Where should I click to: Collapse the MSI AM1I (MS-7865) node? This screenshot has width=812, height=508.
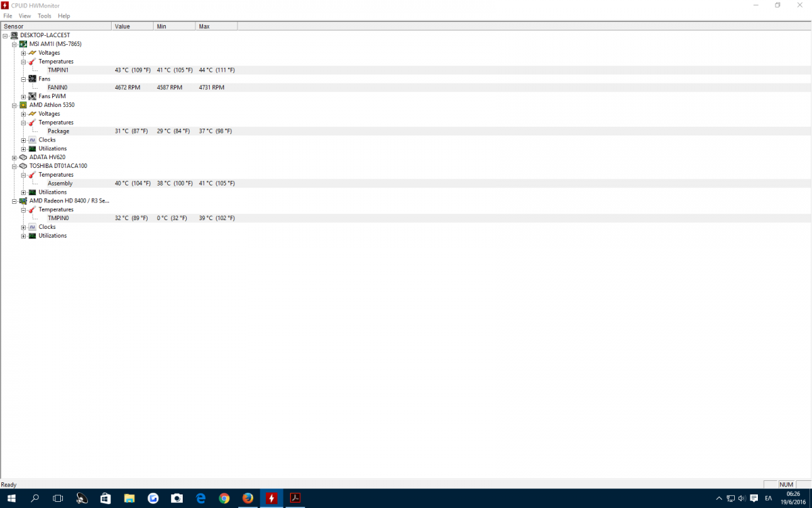14,44
